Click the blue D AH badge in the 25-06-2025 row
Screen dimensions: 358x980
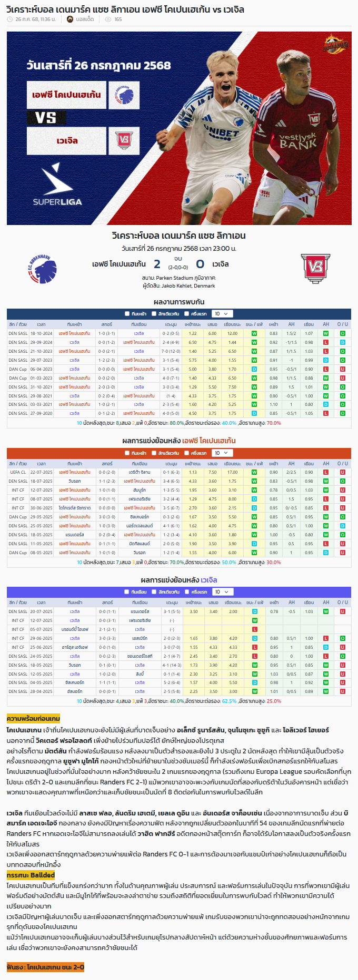(x=326, y=647)
